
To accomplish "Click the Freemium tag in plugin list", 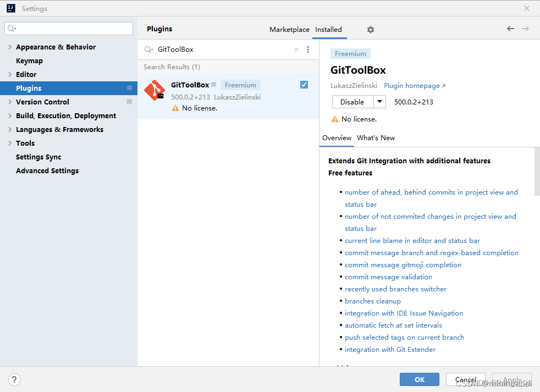I will (240, 85).
